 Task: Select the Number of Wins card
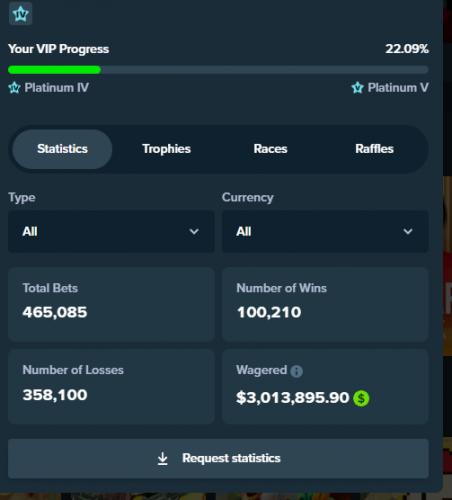click(x=325, y=304)
